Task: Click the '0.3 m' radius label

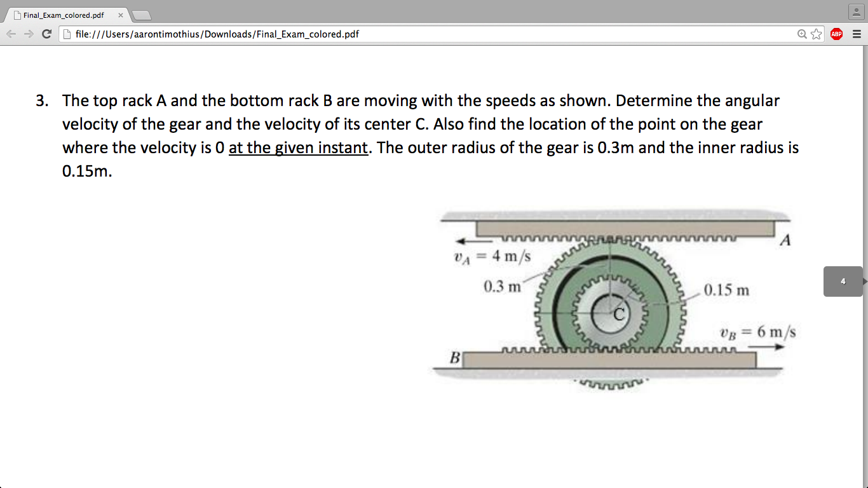Action: click(502, 287)
